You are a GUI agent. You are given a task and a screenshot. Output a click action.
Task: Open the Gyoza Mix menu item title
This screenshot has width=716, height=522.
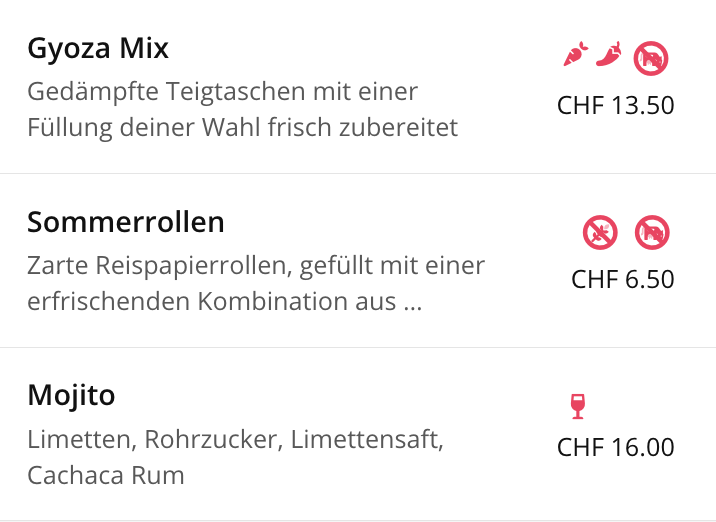click(98, 48)
